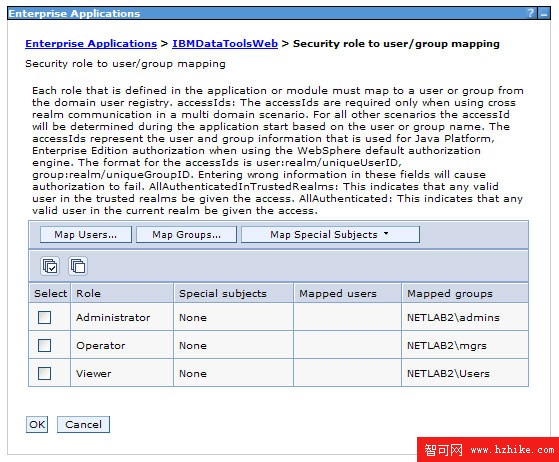Click the Security role to user/group mapping breadcrumb title
559x462 pixels.
point(396,43)
